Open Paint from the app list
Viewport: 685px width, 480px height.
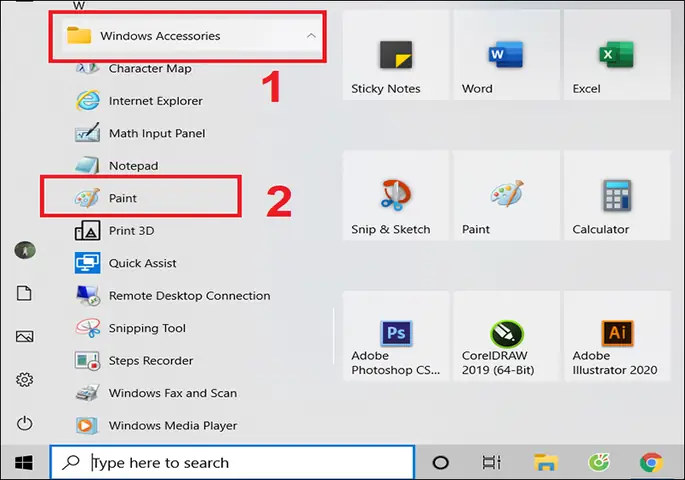click(123, 198)
